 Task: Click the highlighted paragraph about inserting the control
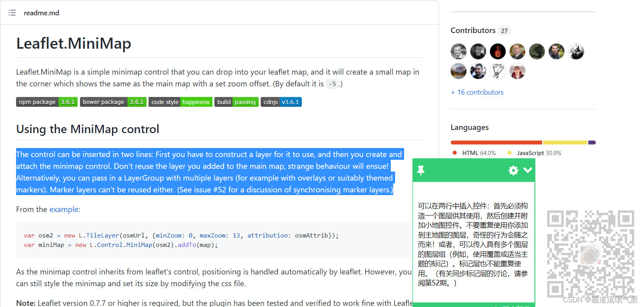pyautogui.click(x=210, y=172)
